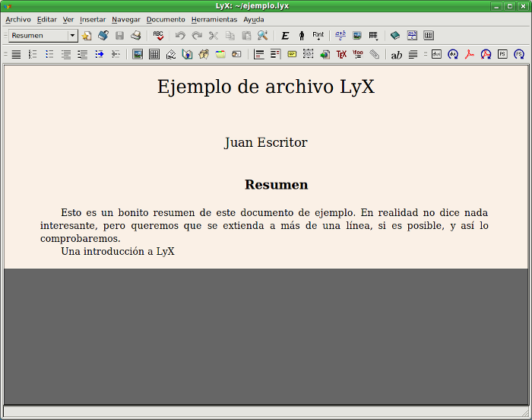Image resolution: width=532 pixels, height=420 pixels.
Task: Click the Copy icon
Action: tap(230, 35)
